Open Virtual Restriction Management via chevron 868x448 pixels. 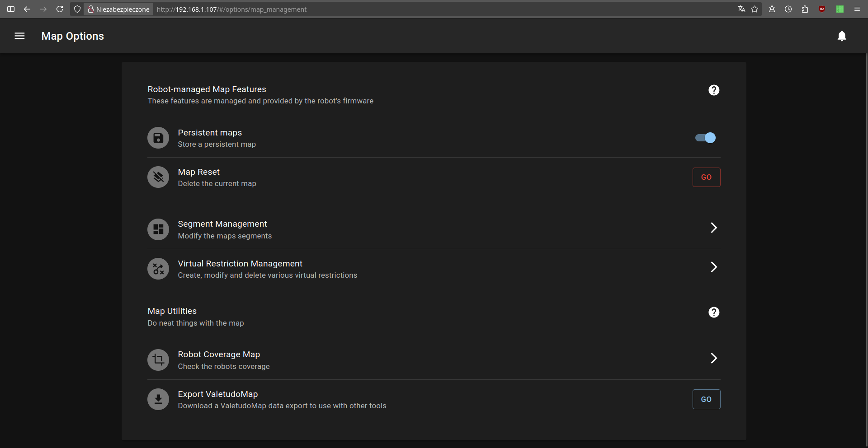[713, 267]
